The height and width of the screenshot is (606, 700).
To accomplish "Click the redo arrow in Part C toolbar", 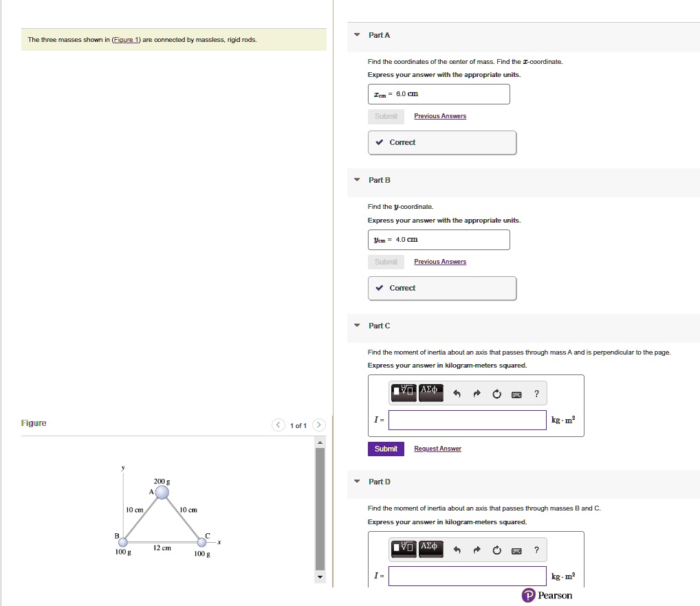I will (477, 392).
